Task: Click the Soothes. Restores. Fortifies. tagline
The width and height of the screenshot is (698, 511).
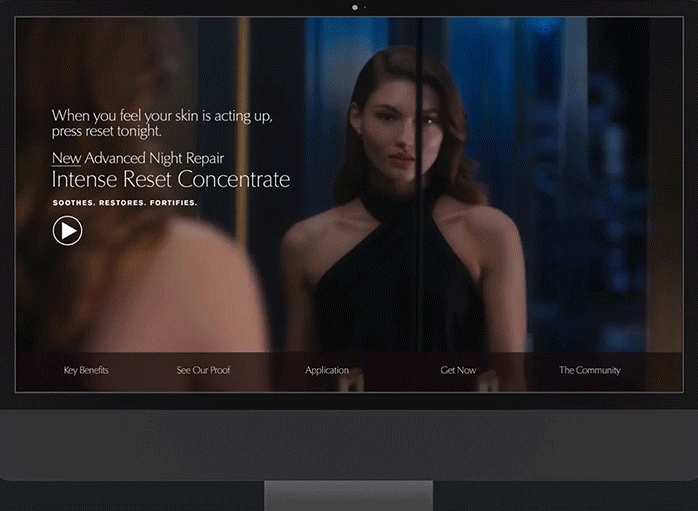Action: (125, 203)
